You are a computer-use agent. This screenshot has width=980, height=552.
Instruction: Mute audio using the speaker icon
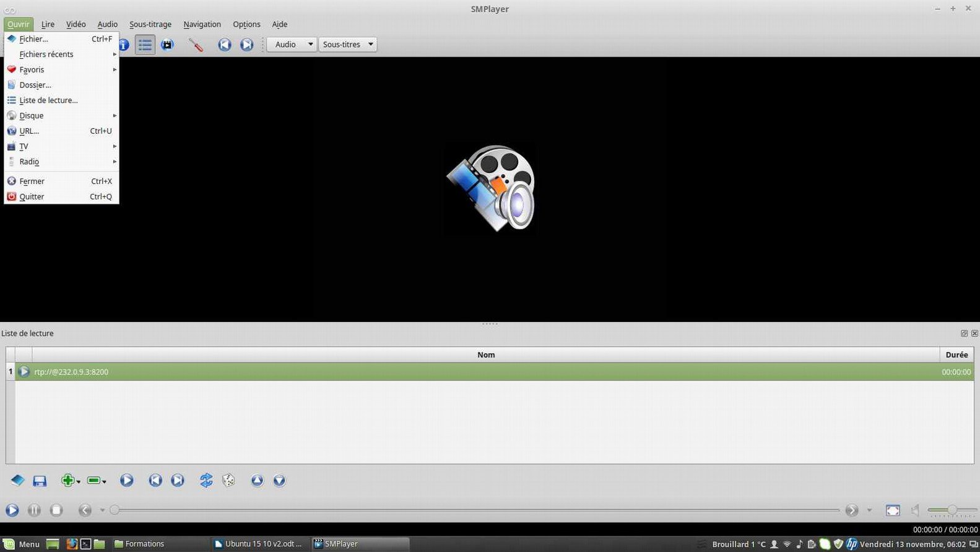(915, 510)
